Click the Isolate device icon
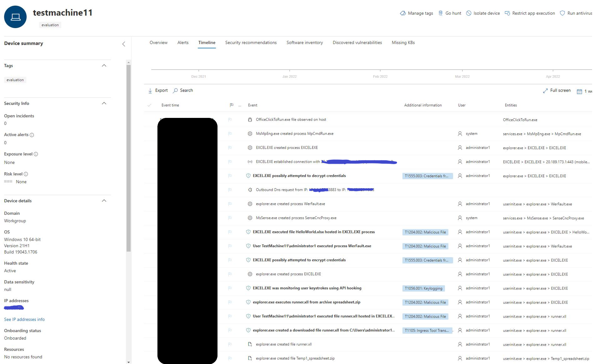The image size is (596, 364). point(469,13)
